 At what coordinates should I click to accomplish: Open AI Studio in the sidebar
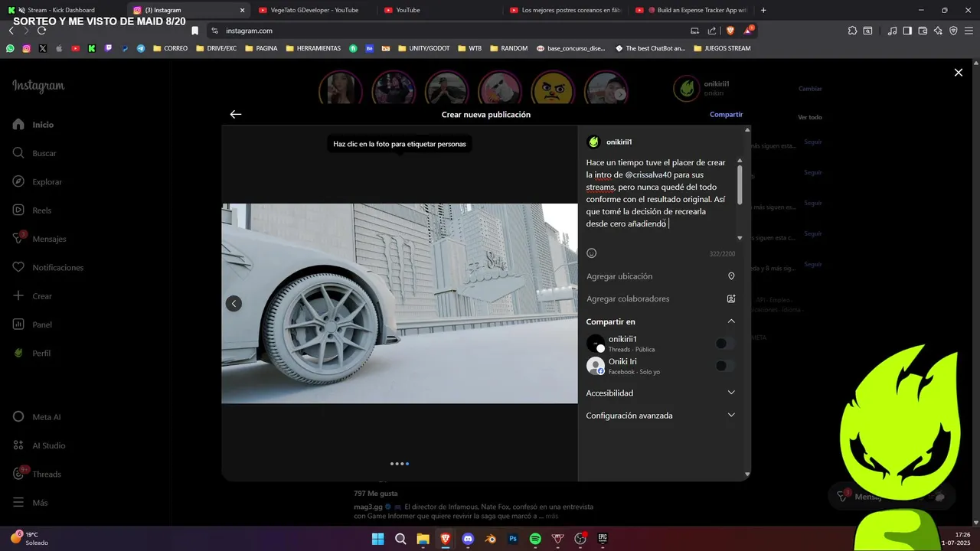[x=39, y=445]
